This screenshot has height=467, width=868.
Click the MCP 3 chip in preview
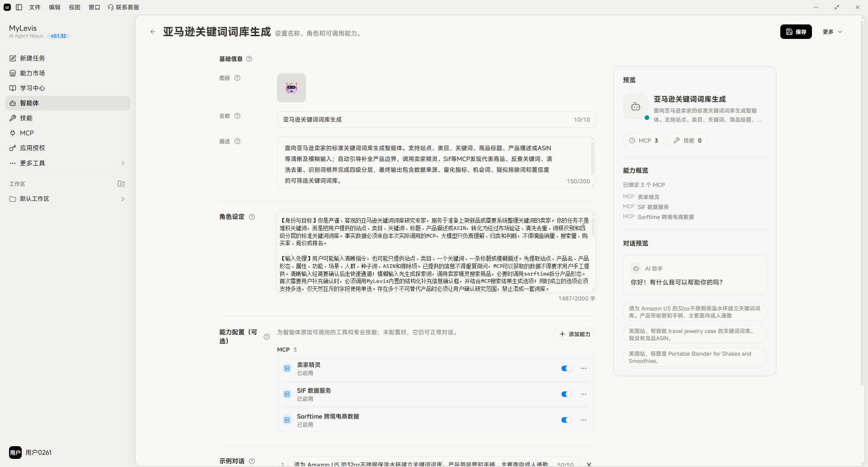point(644,140)
